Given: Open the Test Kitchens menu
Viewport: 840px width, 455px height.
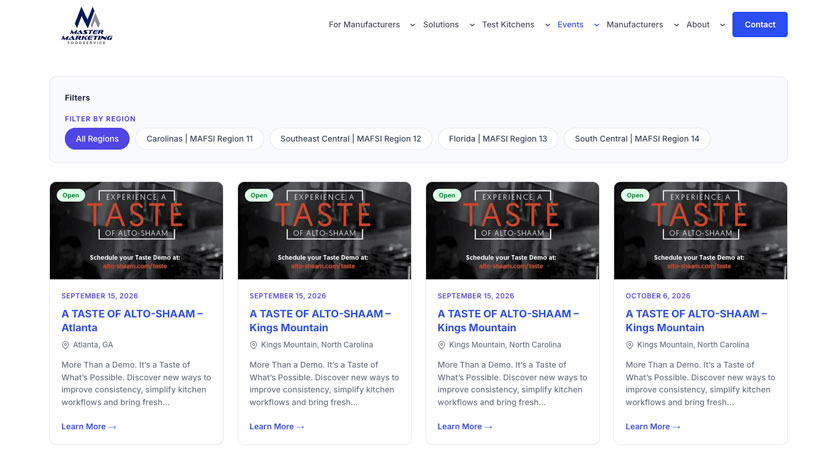Looking at the screenshot, I should click(508, 25).
